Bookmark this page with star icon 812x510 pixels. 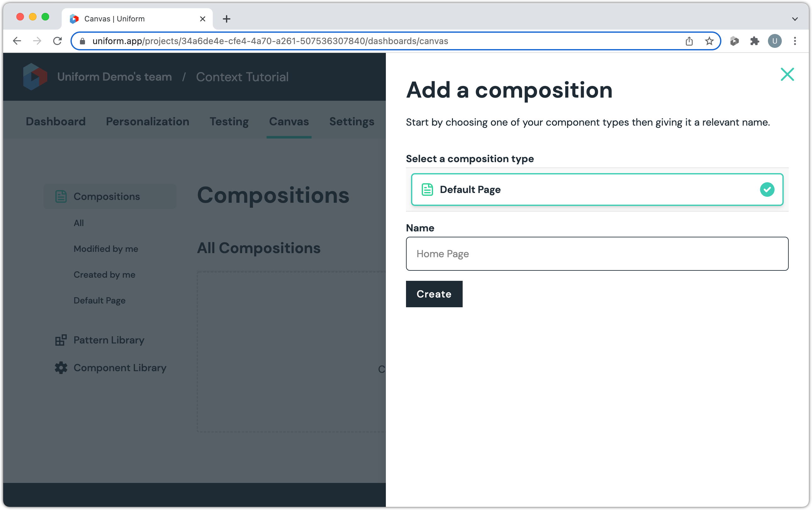pyautogui.click(x=709, y=41)
